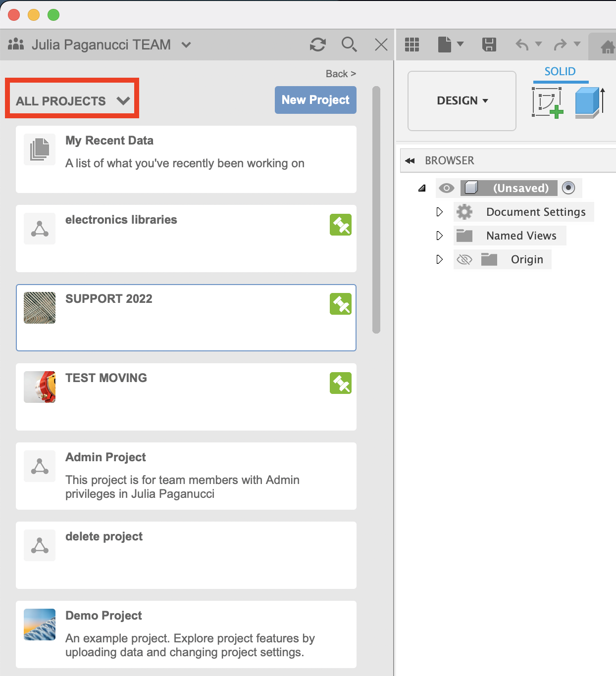Switch to the SOLID tab
The width and height of the screenshot is (616, 676).
pos(560,71)
